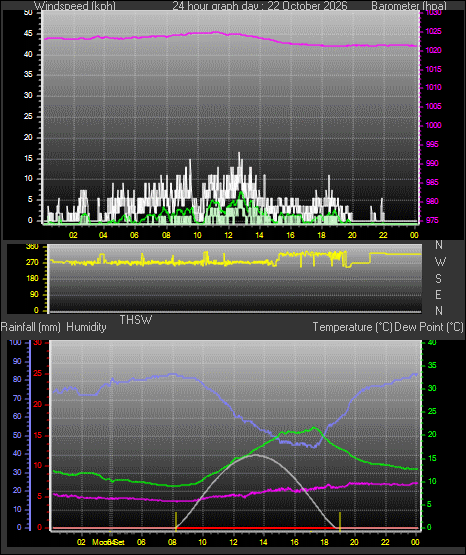Select the 1020 barometer scale value

point(433,50)
